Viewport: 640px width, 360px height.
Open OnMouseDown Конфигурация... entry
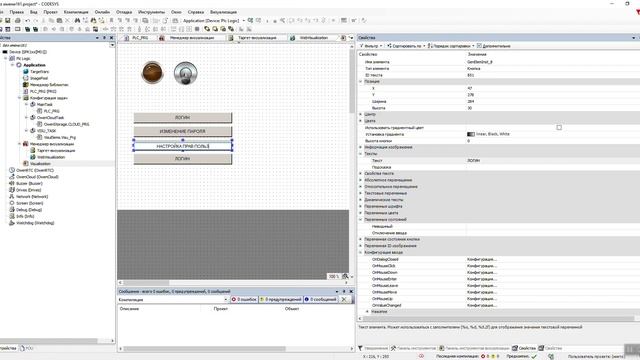(482, 272)
